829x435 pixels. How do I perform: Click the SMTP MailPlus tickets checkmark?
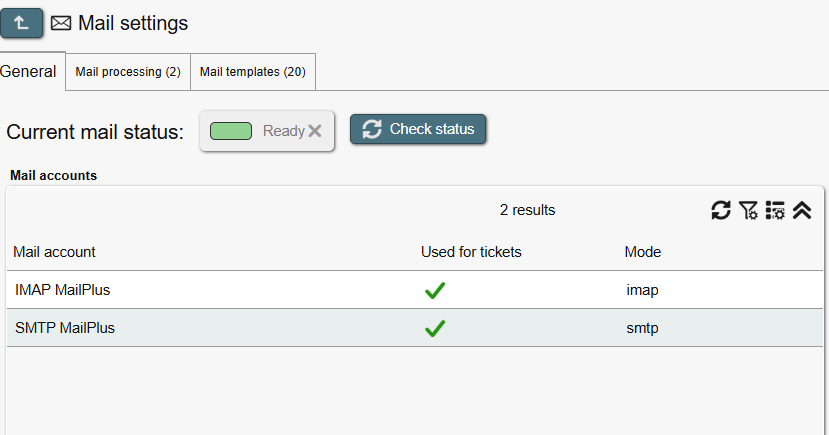435,328
